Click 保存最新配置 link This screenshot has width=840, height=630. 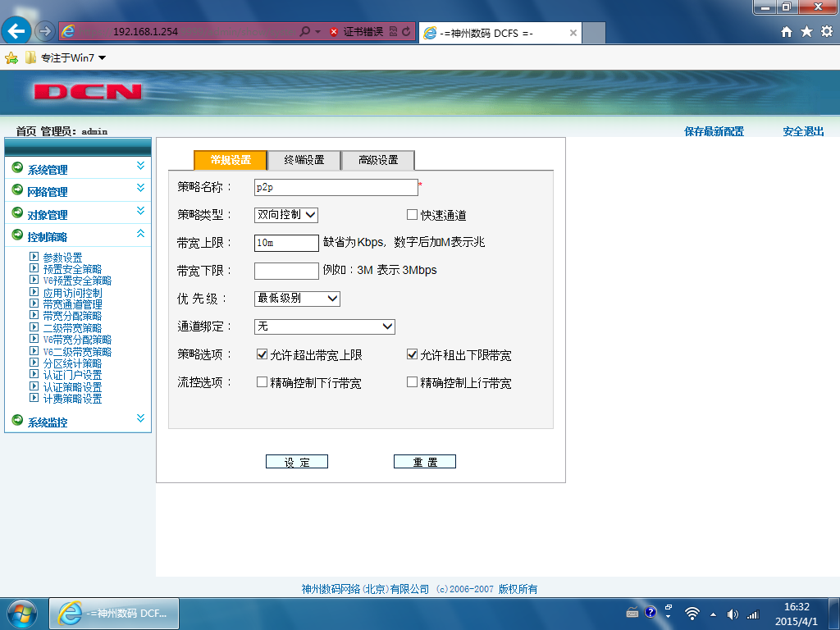click(714, 131)
